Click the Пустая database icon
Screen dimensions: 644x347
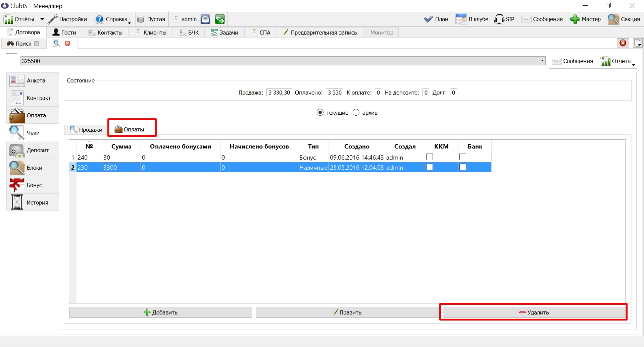[x=151, y=19]
